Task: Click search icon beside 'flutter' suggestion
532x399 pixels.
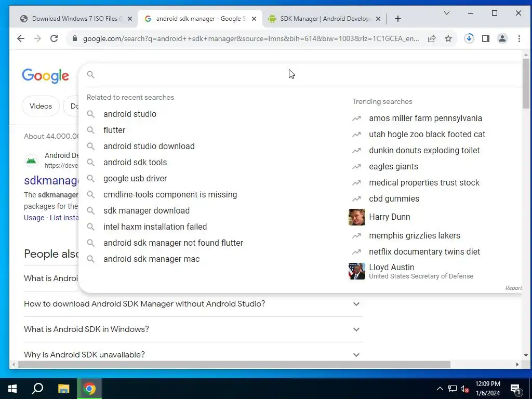Action: [x=90, y=130]
